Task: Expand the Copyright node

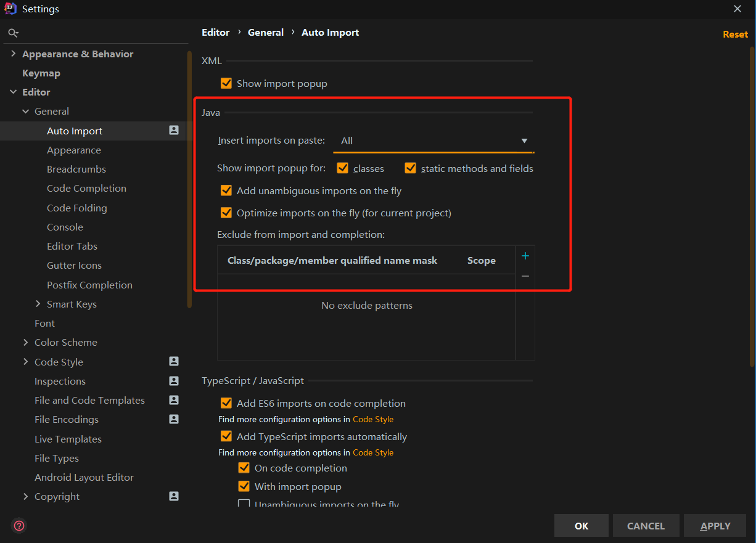Action: pos(25,496)
